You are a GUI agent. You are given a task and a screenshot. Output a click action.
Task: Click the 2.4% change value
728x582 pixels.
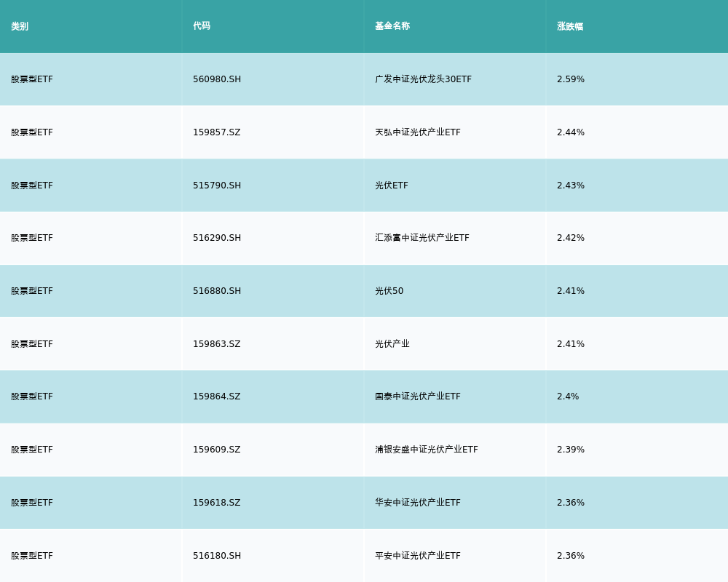click(x=568, y=396)
